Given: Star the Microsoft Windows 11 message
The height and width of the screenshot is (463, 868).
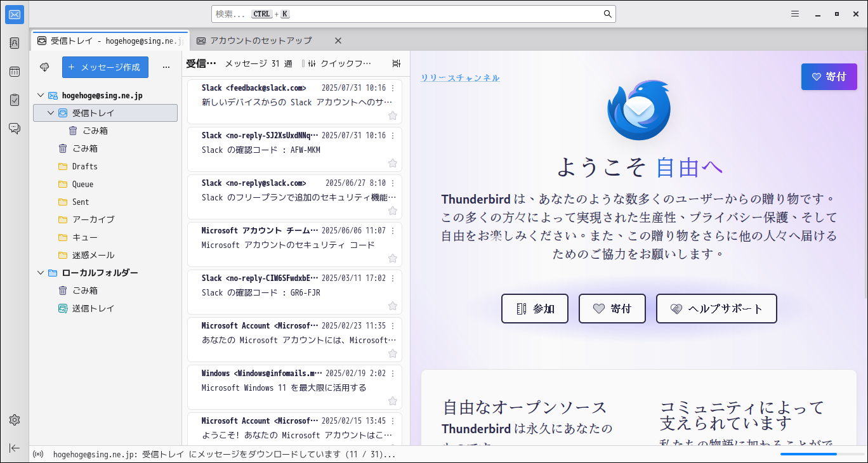Looking at the screenshot, I should [x=393, y=401].
